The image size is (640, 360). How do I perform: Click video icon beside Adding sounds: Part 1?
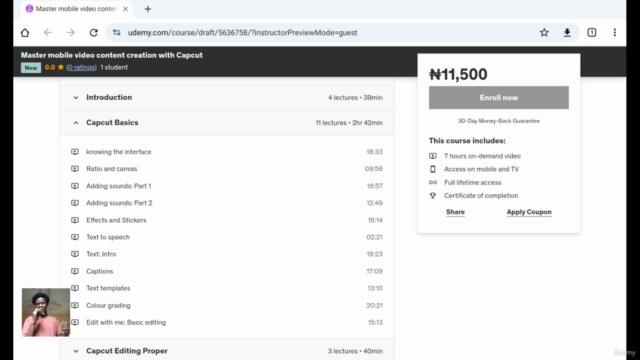(x=75, y=186)
